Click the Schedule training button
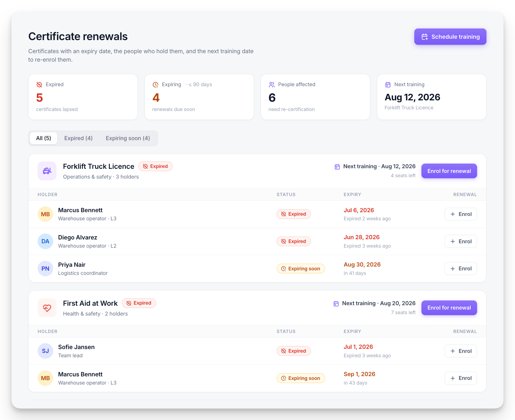The width and height of the screenshot is (515, 420). tap(450, 37)
